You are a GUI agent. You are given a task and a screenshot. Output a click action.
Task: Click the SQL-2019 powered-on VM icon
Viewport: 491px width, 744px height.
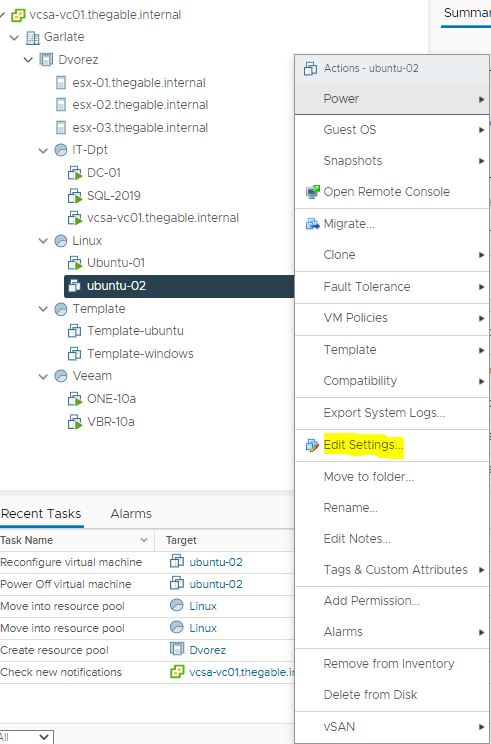[75, 195]
